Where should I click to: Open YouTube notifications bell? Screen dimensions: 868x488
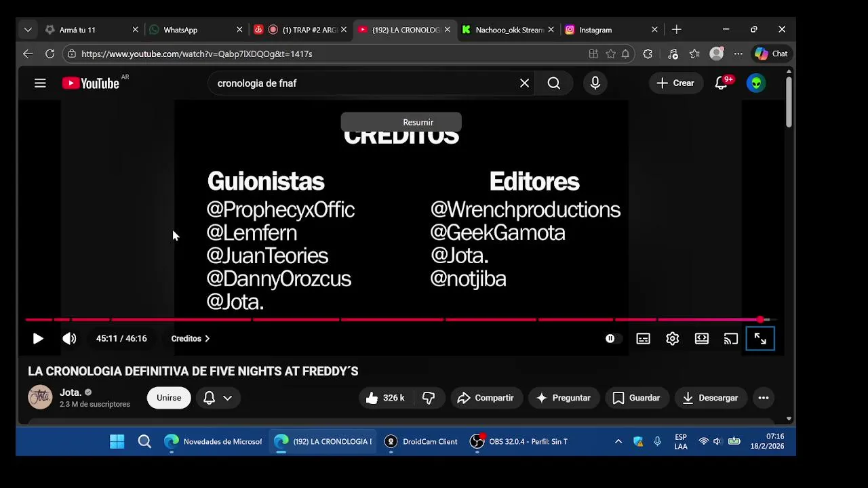tap(722, 83)
